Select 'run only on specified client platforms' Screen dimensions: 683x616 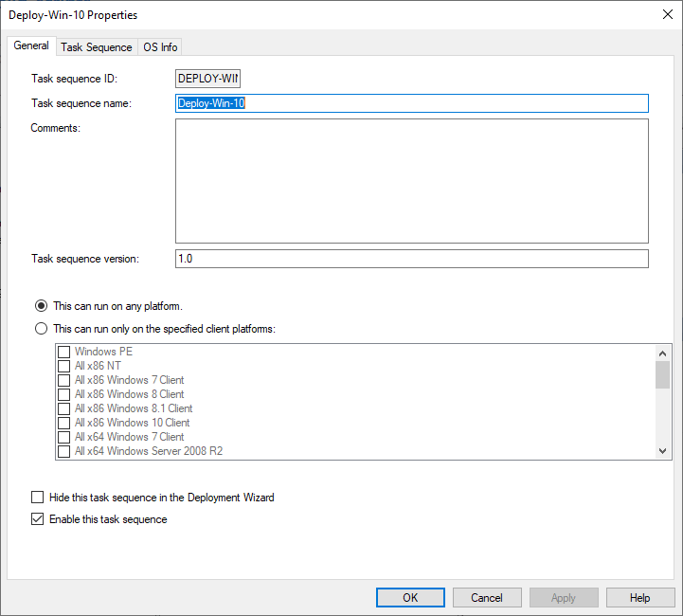point(41,329)
